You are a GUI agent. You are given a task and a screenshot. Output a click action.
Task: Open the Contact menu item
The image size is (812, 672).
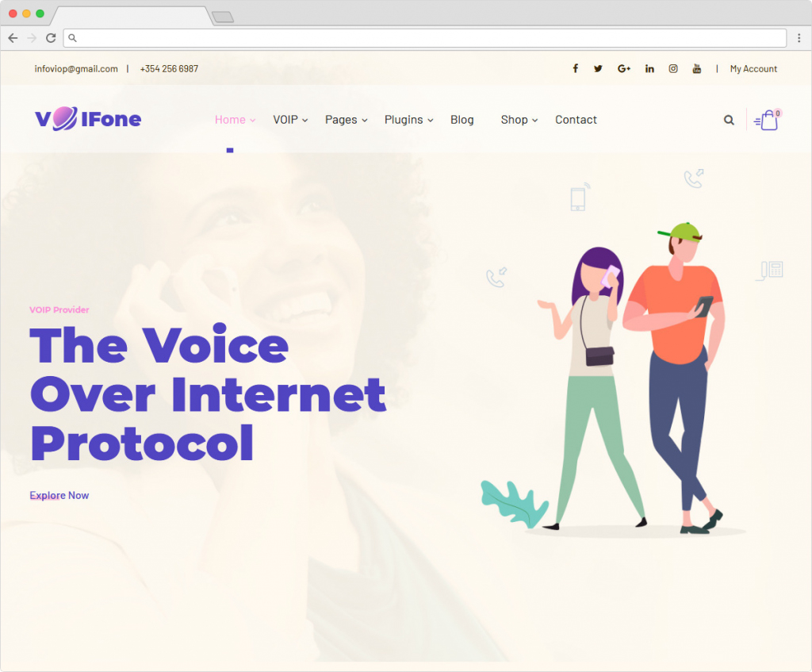click(x=576, y=120)
